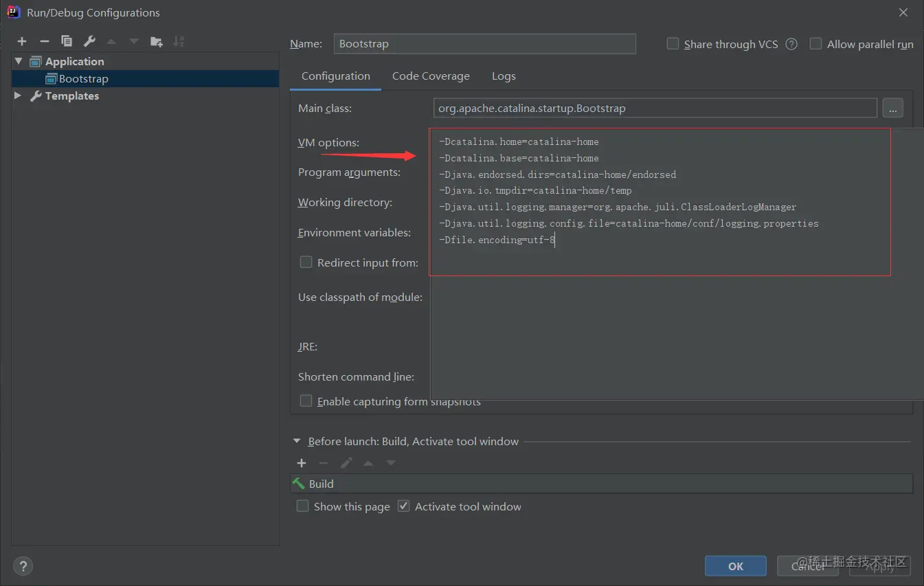Click the IntelliJ IDEA window icon
The width and height of the screenshot is (924, 586).
[x=14, y=12]
